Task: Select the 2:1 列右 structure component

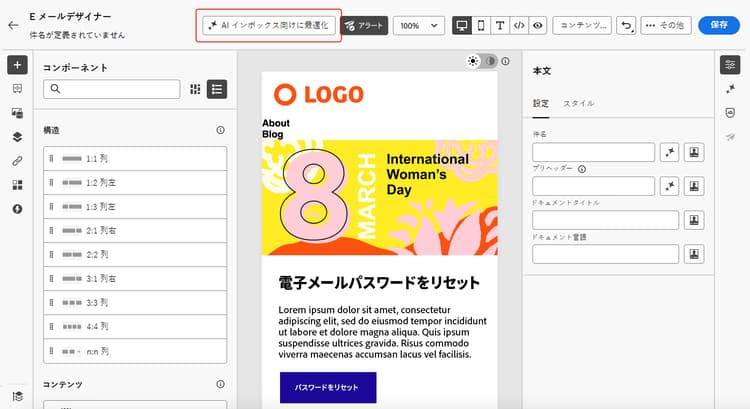Action: click(135, 231)
